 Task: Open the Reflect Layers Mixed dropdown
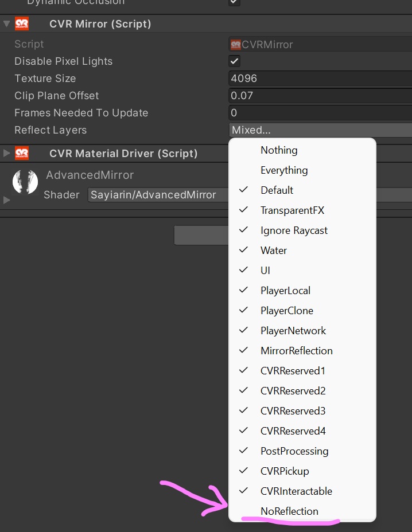coord(320,130)
